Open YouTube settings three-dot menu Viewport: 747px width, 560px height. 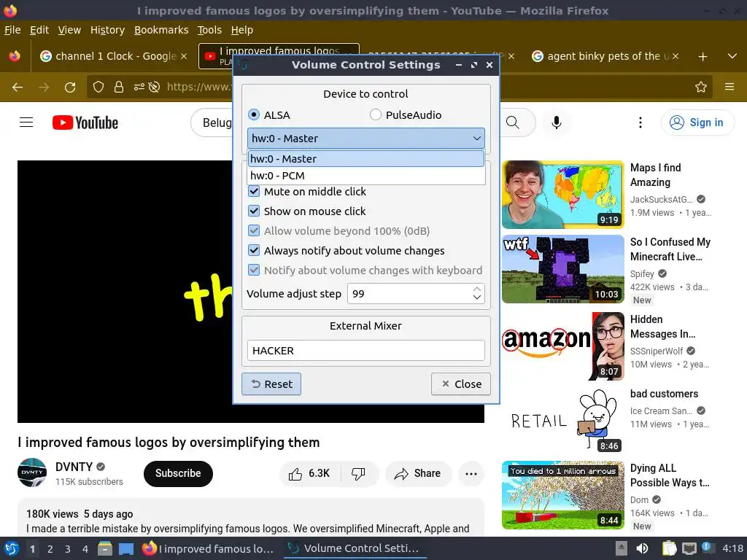(x=640, y=122)
